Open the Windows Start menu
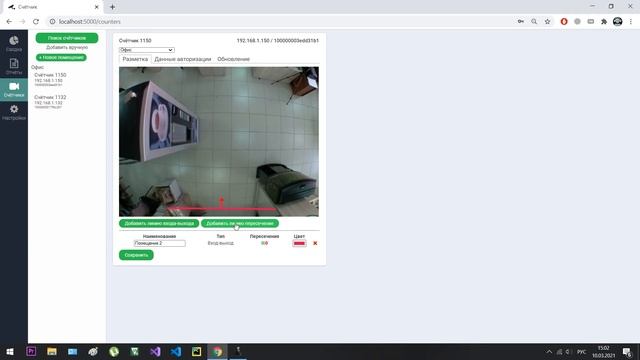640x360 pixels. 10,351
